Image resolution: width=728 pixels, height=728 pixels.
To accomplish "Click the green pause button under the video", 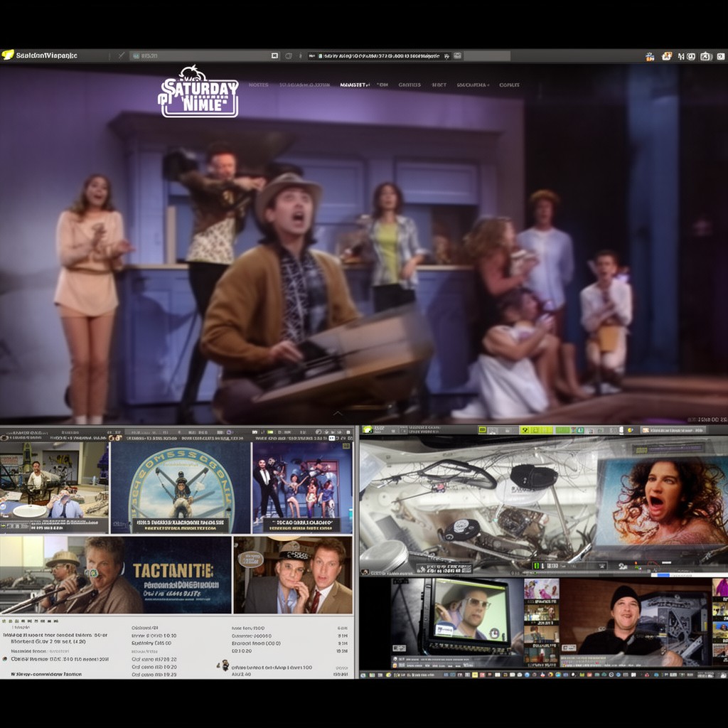I will [x=537, y=566].
